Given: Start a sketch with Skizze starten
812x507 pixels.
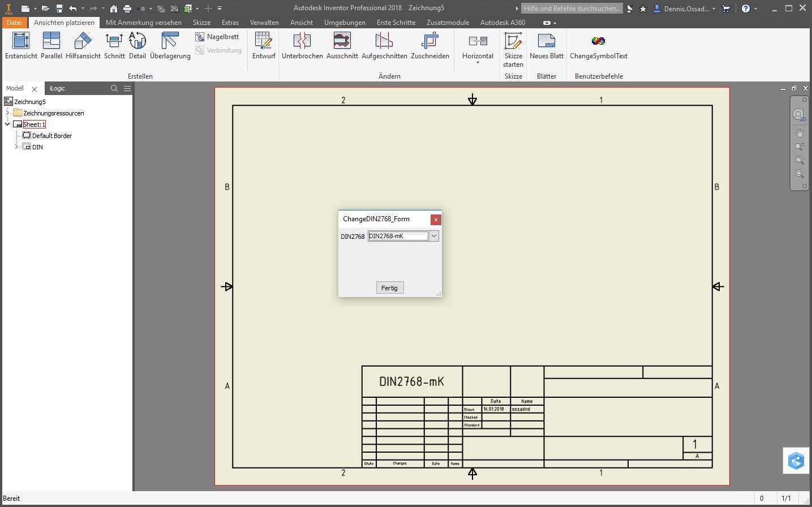Looking at the screenshot, I should point(513,48).
